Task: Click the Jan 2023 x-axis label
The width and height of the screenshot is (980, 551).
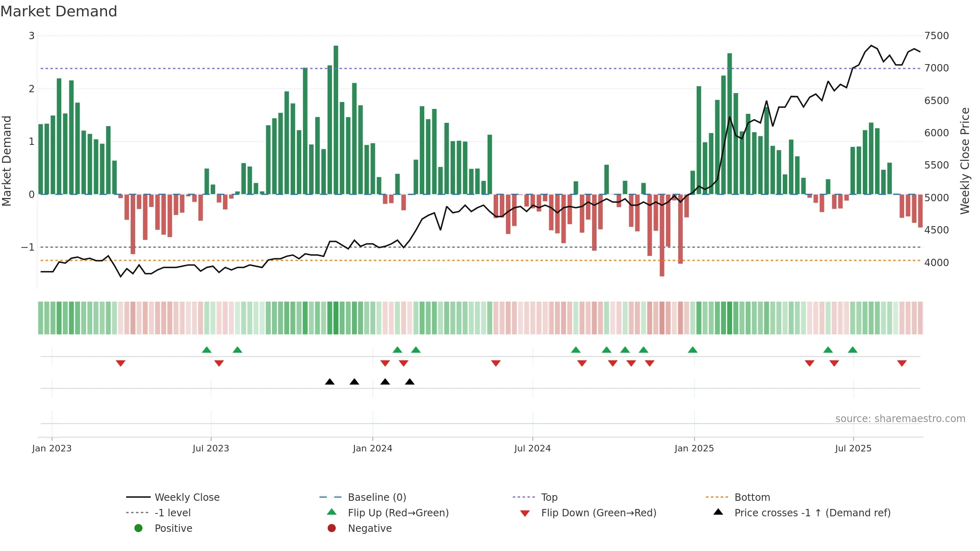Action: coord(52,448)
